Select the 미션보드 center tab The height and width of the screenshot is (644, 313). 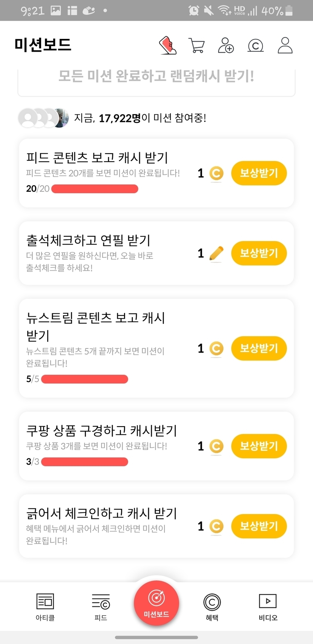pyautogui.click(x=156, y=603)
